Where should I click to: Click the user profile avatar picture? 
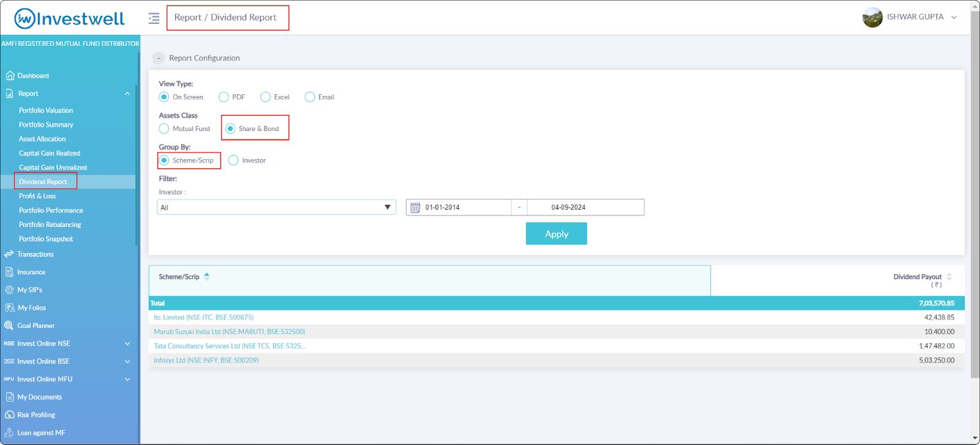point(872,17)
